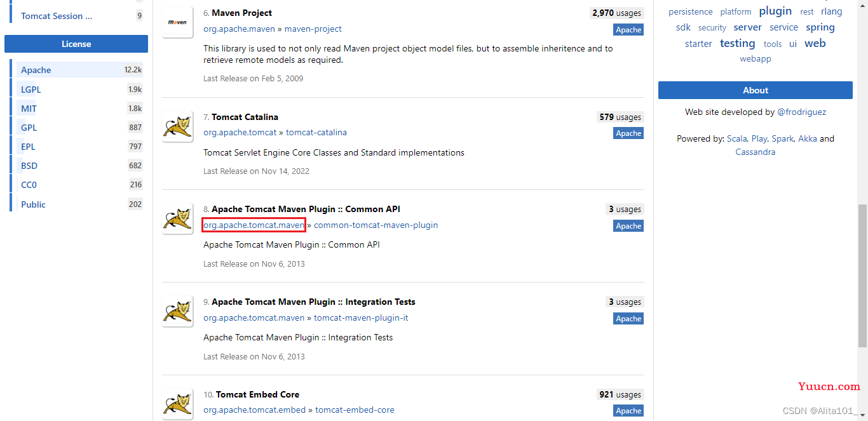
Task: Click the page vertical scrollbar thumb
Action: [862, 276]
